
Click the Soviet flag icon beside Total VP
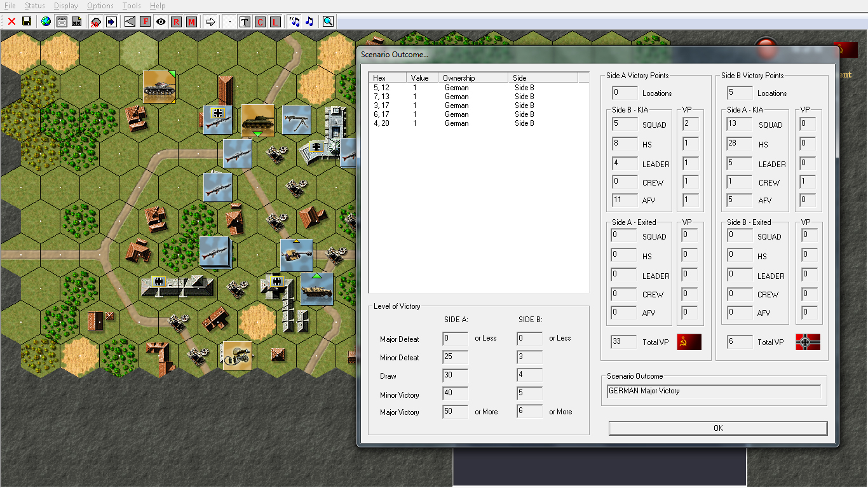[689, 342]
